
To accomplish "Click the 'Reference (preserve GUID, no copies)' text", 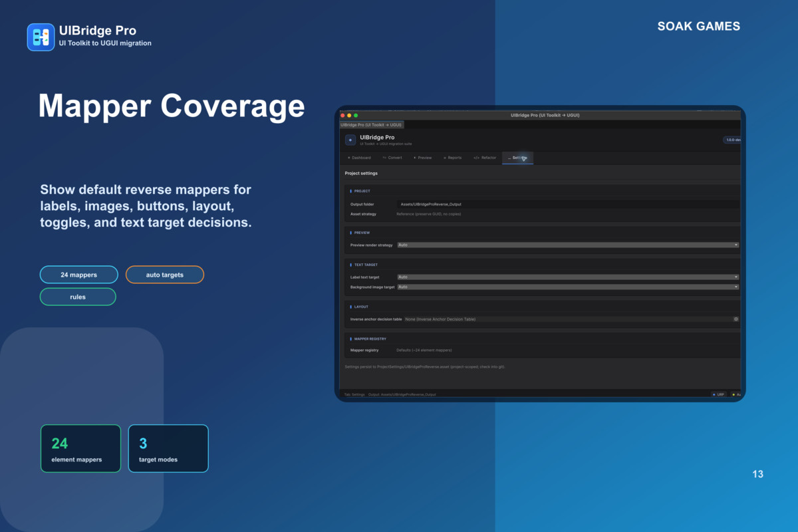I will click(429, 214).
